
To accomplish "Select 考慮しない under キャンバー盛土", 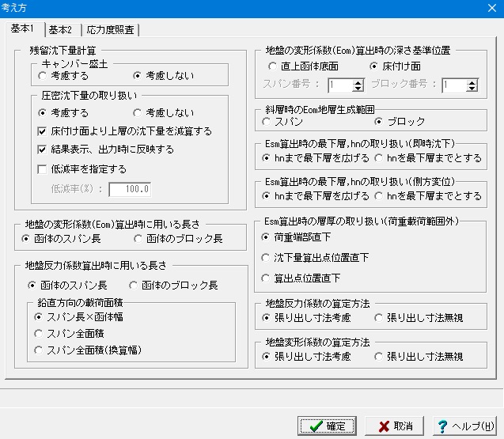I will [x=163, y=76].
